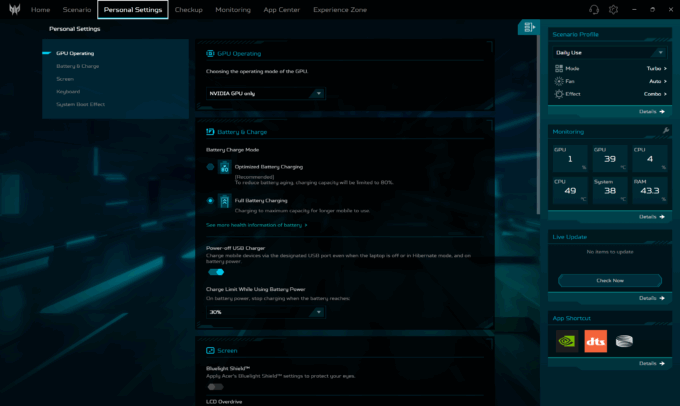Collapse the right sidebar panel icon
Screen dimensions: 680x406
pos(529,27)
